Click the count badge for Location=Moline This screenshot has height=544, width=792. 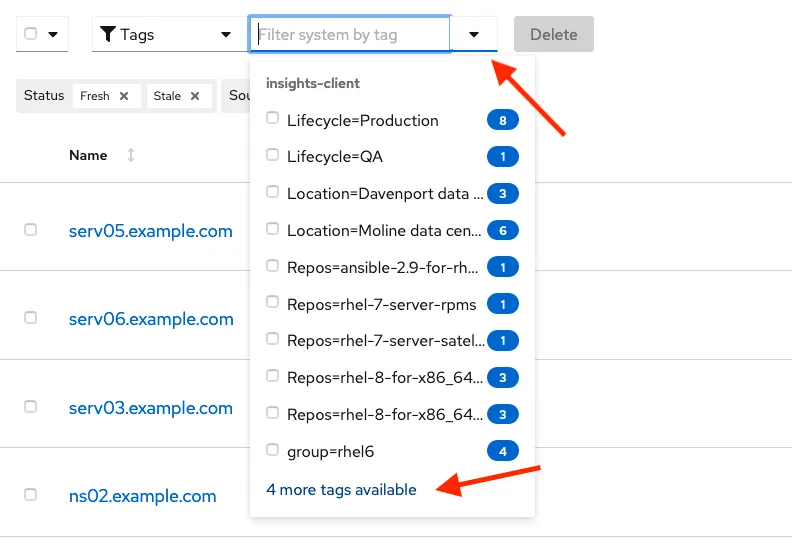[503, 230]
